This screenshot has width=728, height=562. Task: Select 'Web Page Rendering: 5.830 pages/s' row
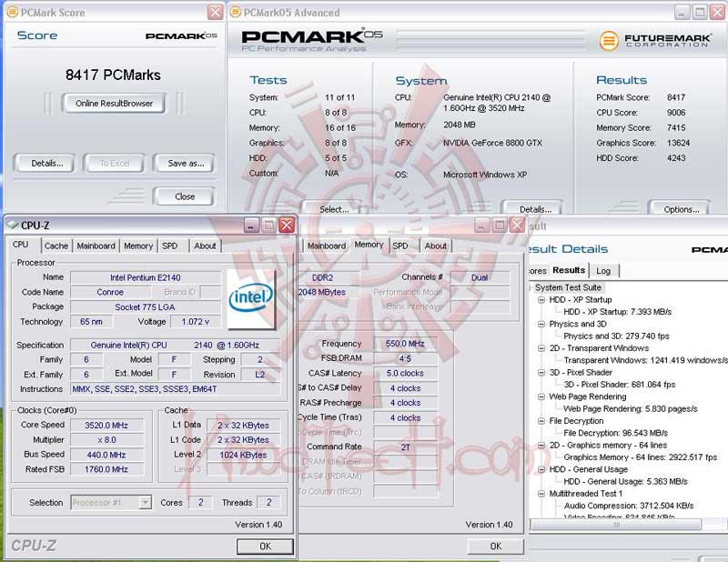tap(631, 409)
